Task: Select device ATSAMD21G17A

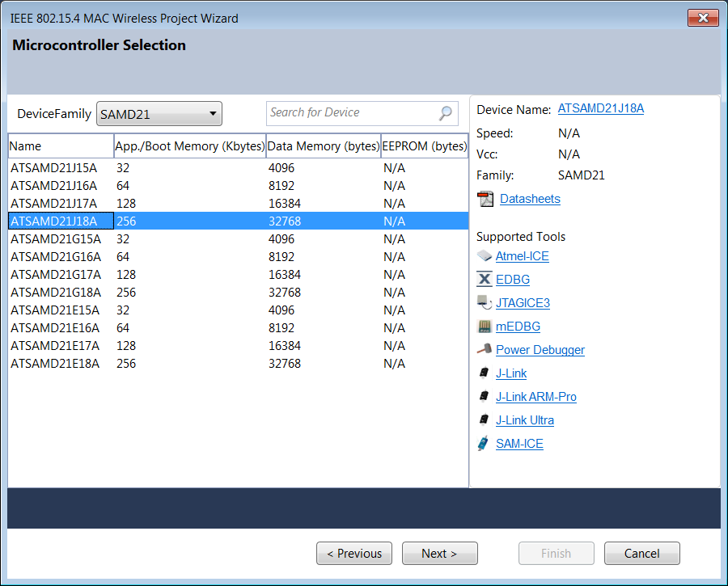Action: point(238,274)
